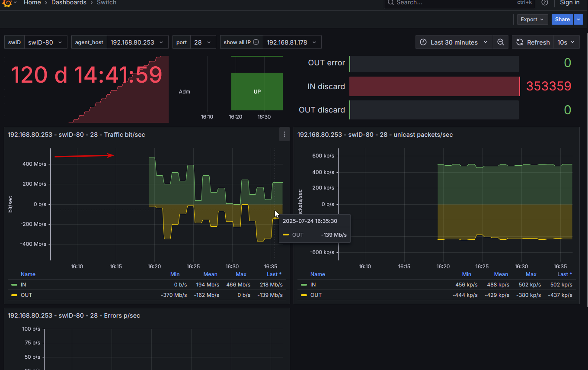
Task: Click the search magnifier icon
Action: click(390, 3)
